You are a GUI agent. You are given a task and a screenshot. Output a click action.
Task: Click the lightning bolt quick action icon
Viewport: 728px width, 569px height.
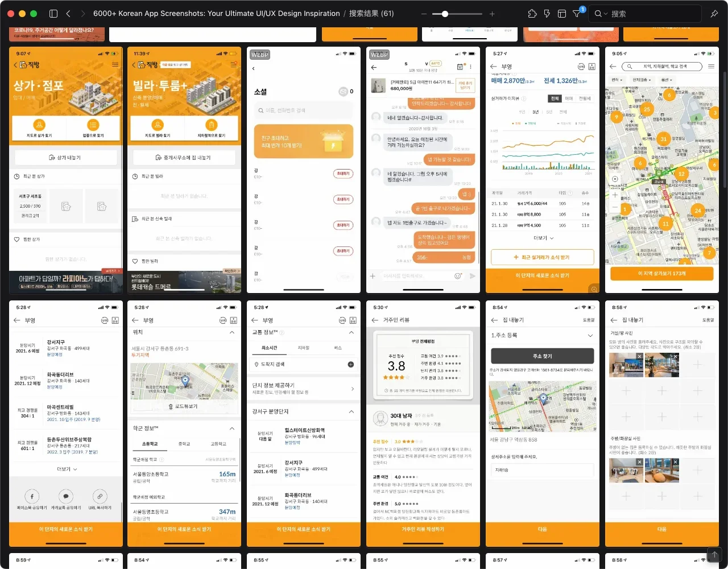[547, 14]
